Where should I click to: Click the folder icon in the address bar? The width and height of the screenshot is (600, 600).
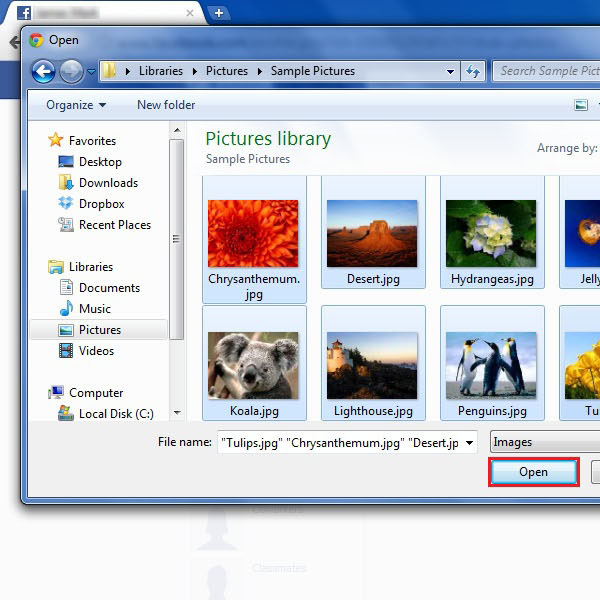109,71
